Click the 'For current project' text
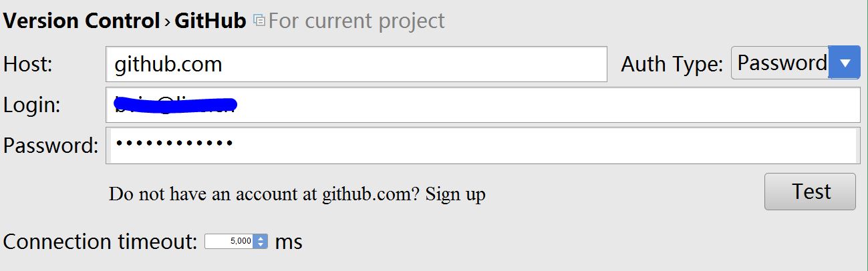 [356, 21]
